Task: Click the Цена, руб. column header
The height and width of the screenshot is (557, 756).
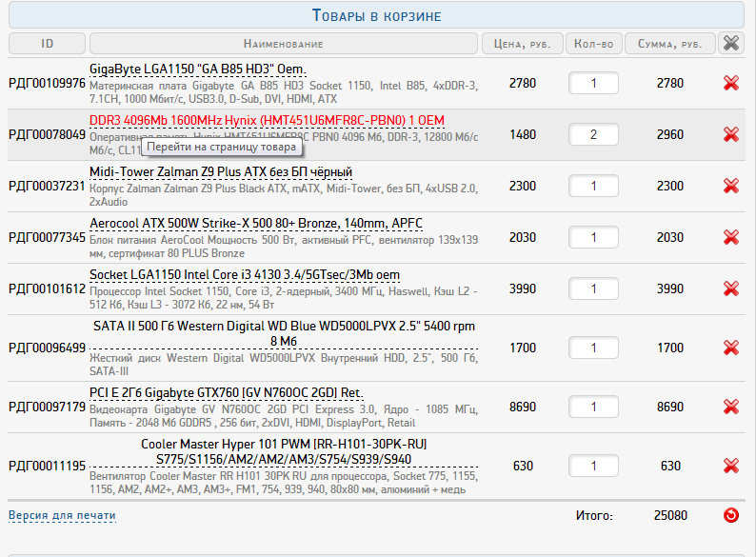Action: tap(523, 44)
